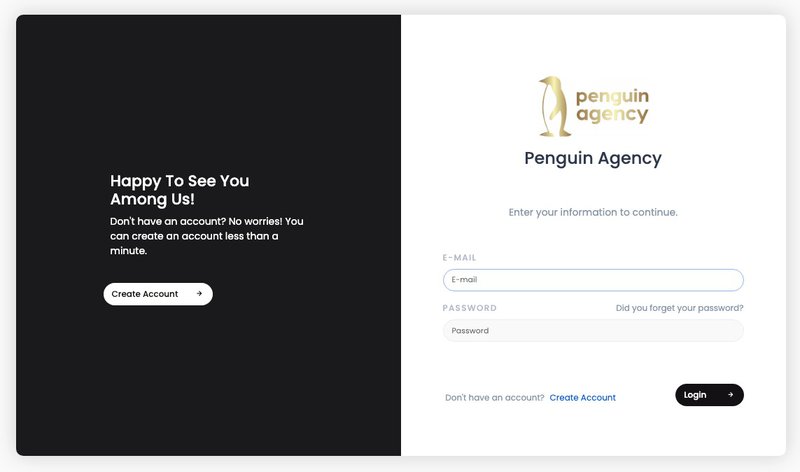This screenshot has height=472, width=800.
Task: Click the 'Create Account' label on white button
Action: [145, 294]
